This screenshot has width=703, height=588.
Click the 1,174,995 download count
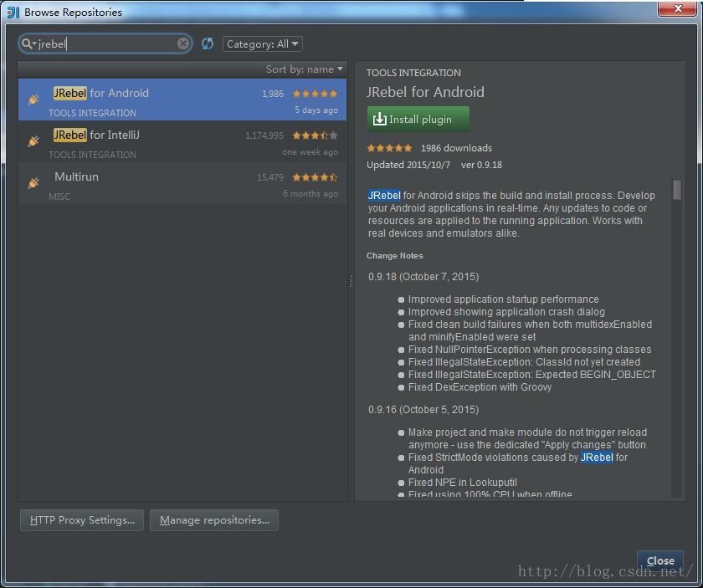(264, 135)
